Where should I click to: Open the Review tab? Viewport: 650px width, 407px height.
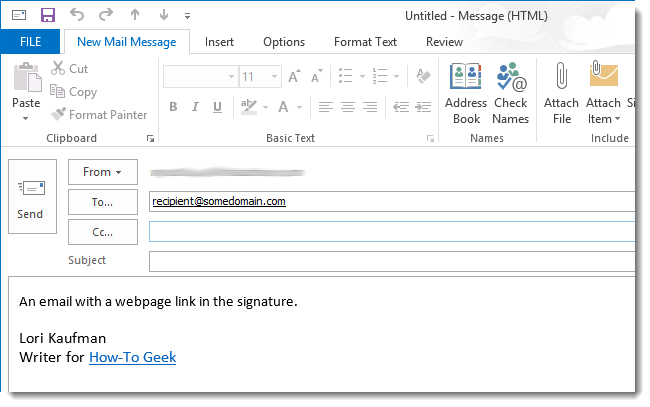pyautogui.click(x=444, y=42)
